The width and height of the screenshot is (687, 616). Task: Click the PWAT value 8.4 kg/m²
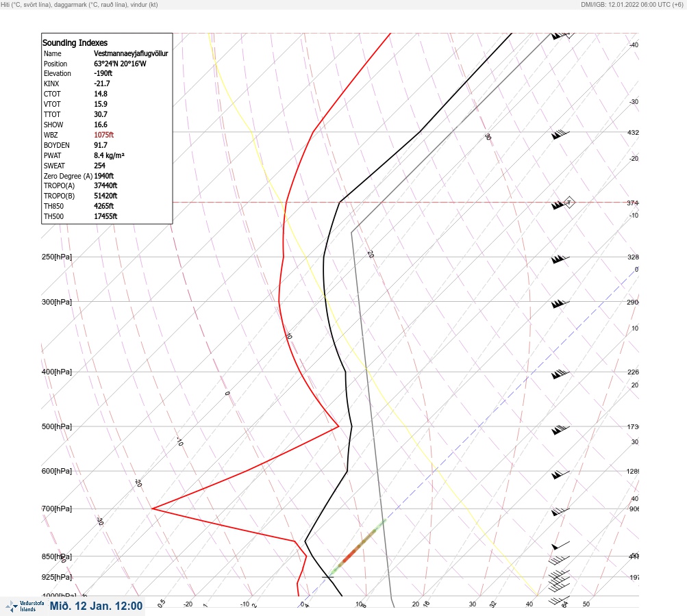point(109,155)
